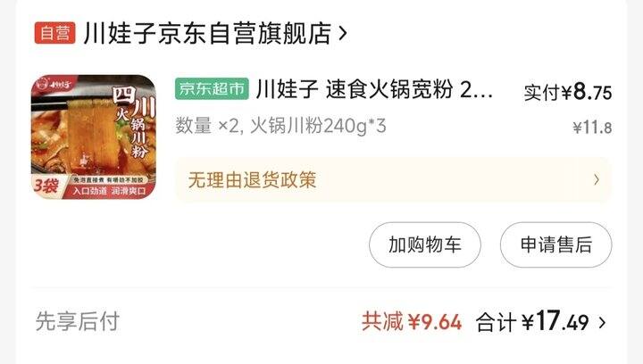
Task: Open the 川娃子京东自营旗舰店 store page
Action: click(x=207, y=33)
